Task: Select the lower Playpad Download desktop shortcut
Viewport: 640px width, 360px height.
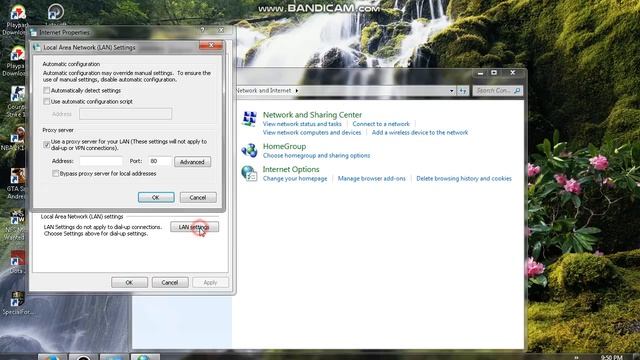Action: pos(16,61)
